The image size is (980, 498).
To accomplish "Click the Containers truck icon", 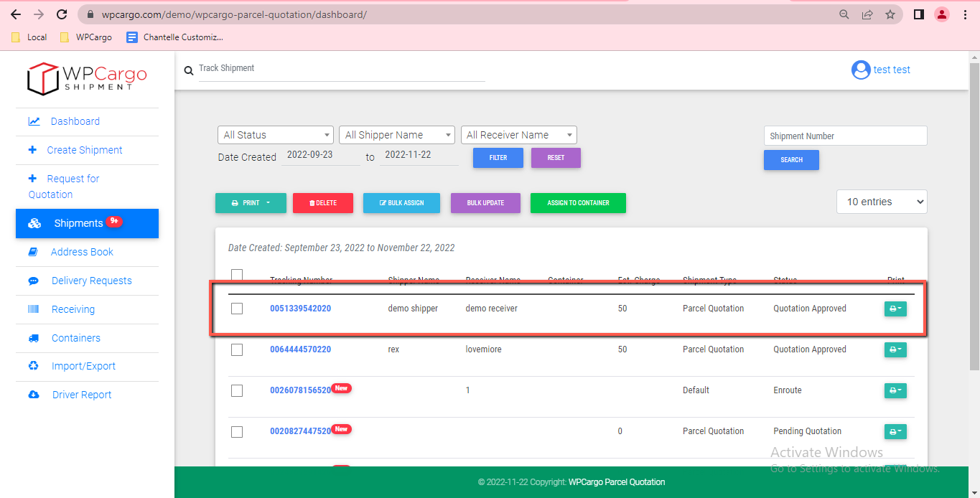I will click(34, 338).
